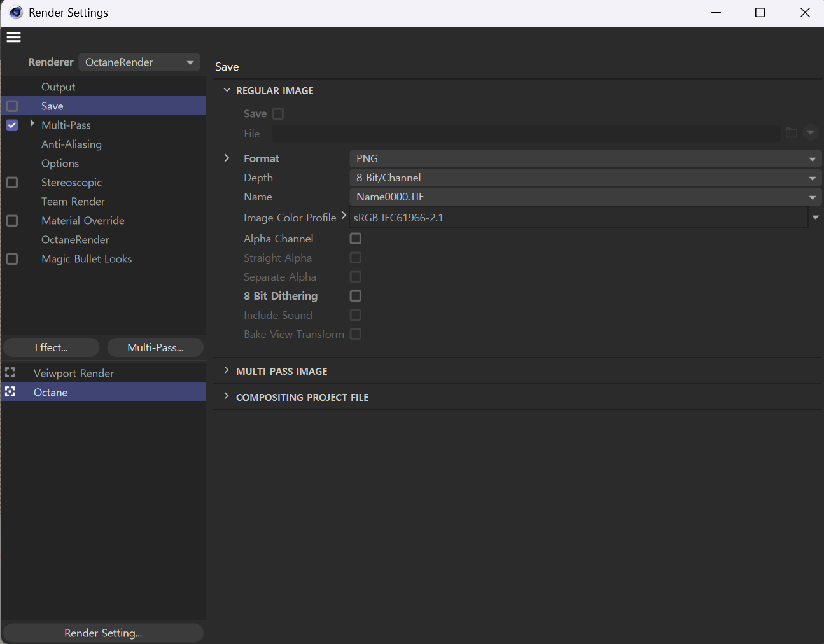The image size is (824, 644).
Task: Toggle the 8 Bit Dithering checkbox
Action: [x=356, y=296]
